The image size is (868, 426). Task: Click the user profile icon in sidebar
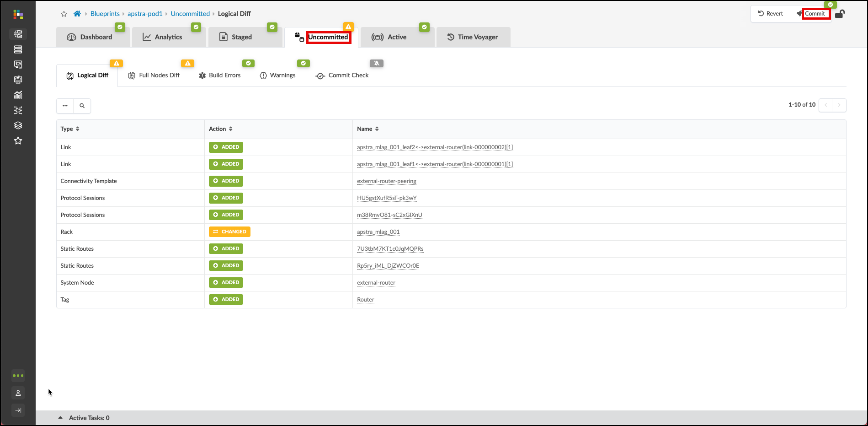click(x=18, y=393)
